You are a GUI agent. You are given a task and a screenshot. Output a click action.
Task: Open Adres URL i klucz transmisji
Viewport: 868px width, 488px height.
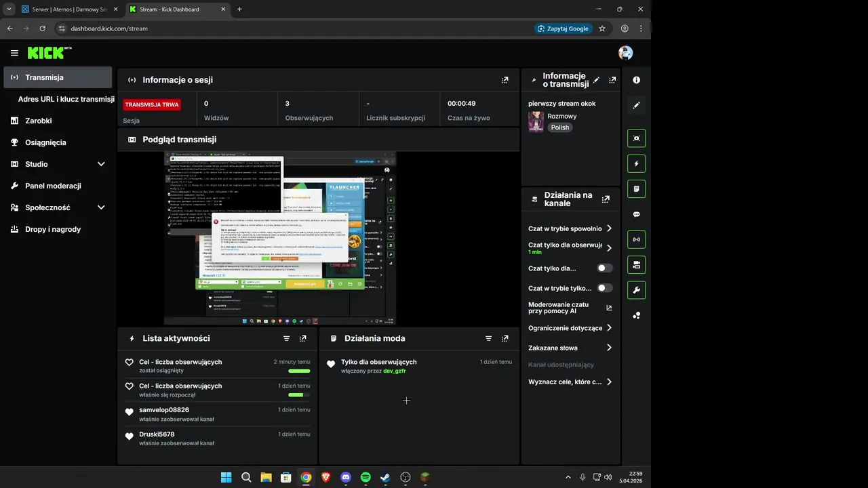[x=66, y=99]
